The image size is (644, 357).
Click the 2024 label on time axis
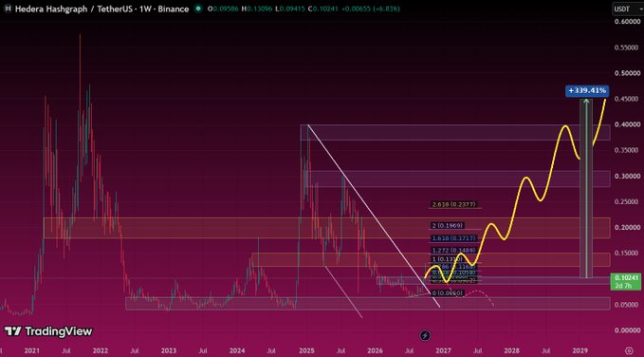[237, 351]
